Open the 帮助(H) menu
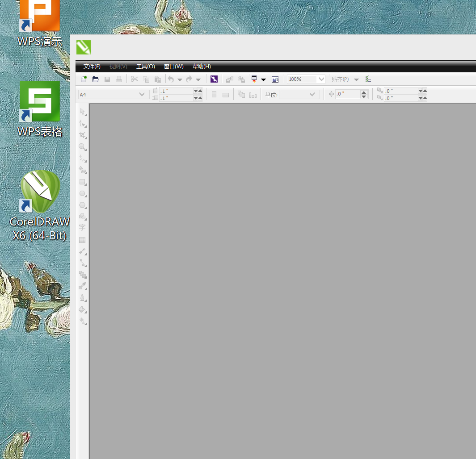Viewport: 476px width, 459px height. 201,67
